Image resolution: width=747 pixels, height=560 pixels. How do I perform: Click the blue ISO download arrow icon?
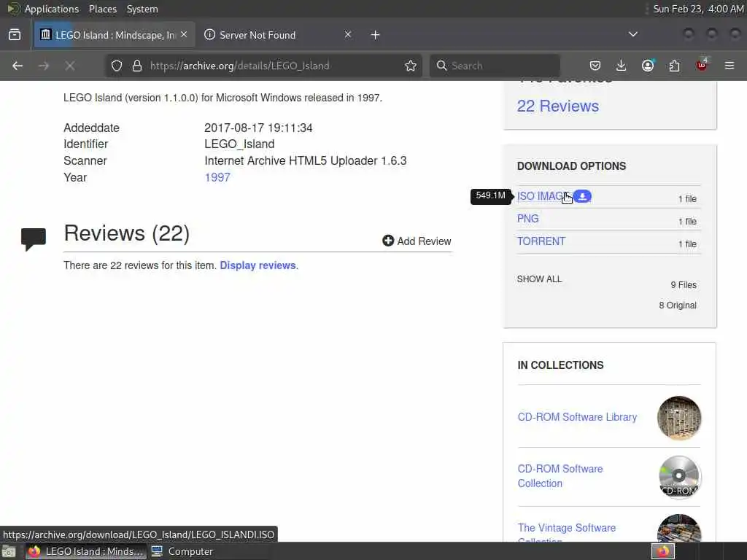(x=582, y=196)
